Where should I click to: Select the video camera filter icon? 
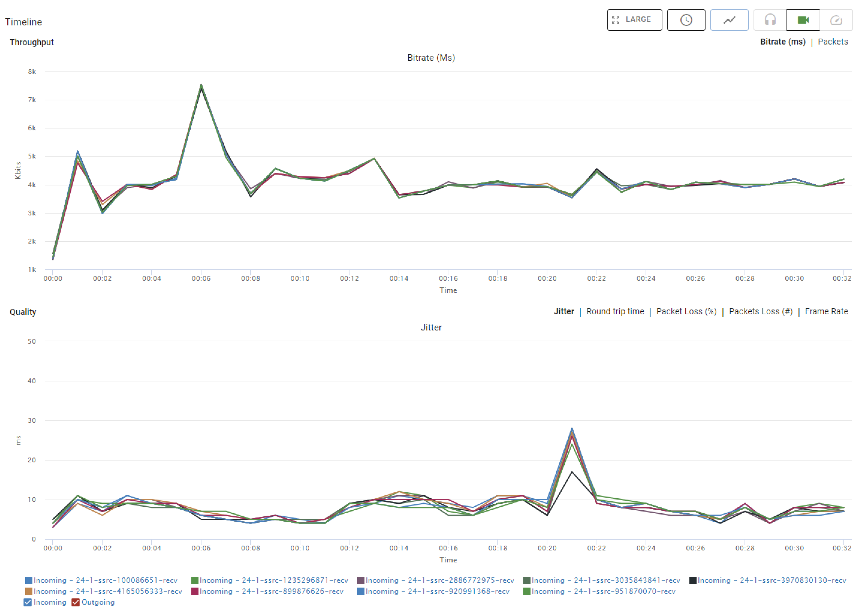(803, 20)
